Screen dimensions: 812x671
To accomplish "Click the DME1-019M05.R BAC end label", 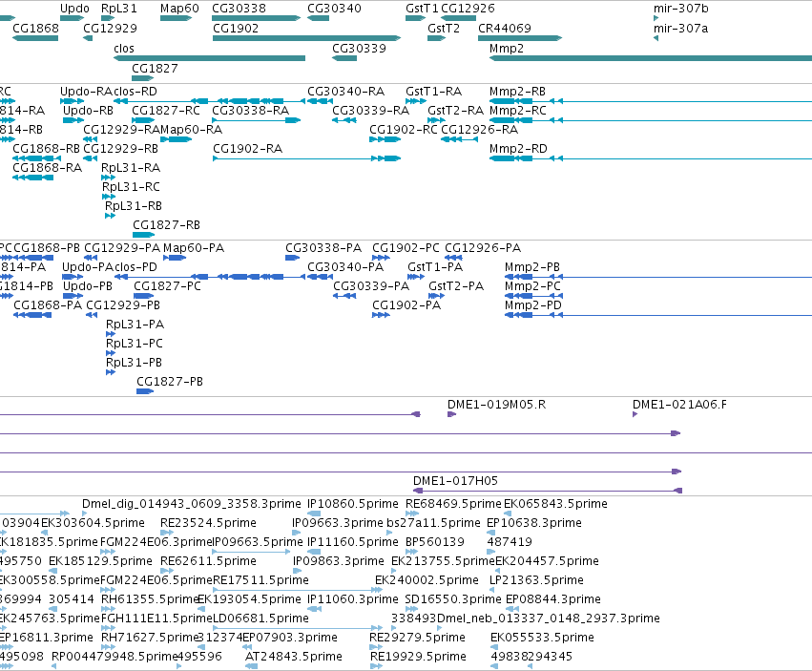I will [x=496, y=404].
